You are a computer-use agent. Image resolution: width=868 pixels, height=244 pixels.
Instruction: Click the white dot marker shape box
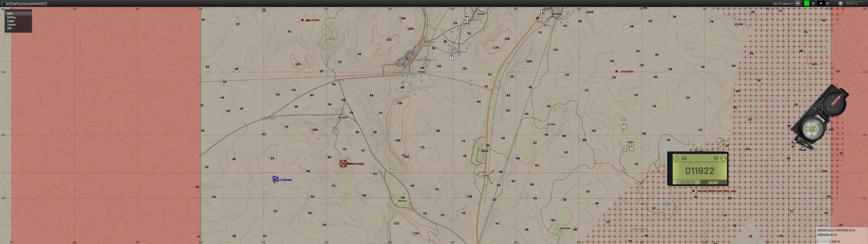pyautogui.click(x=821, y=3)
